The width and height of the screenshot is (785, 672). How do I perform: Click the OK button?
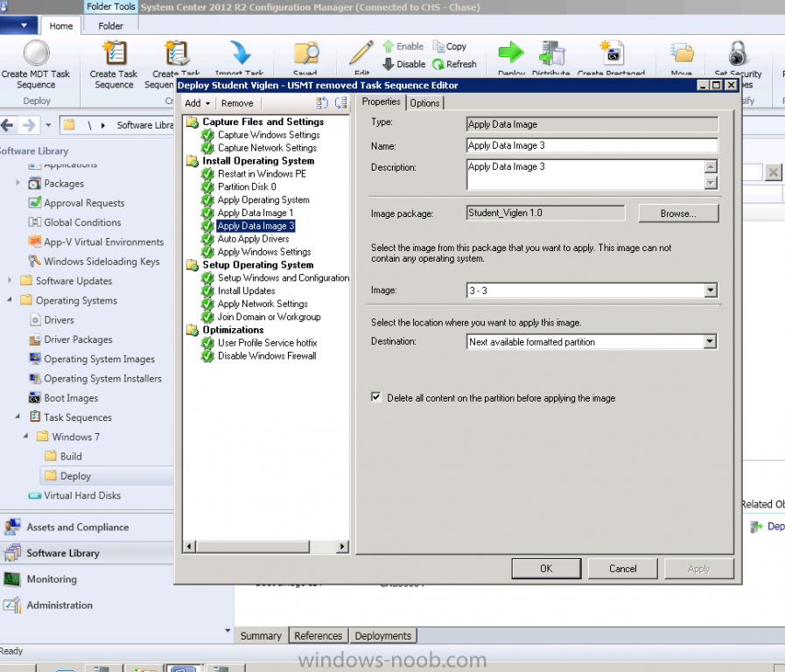point(546,569)
